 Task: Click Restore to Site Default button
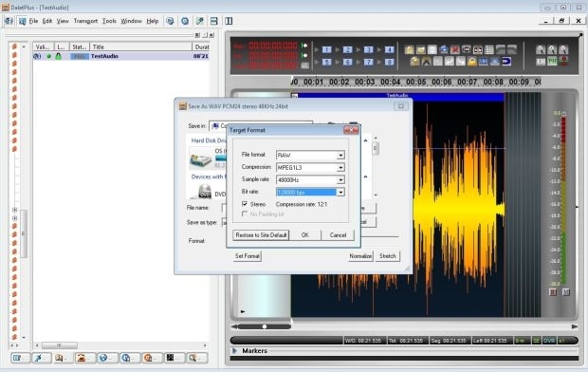(x=261, y=235)
